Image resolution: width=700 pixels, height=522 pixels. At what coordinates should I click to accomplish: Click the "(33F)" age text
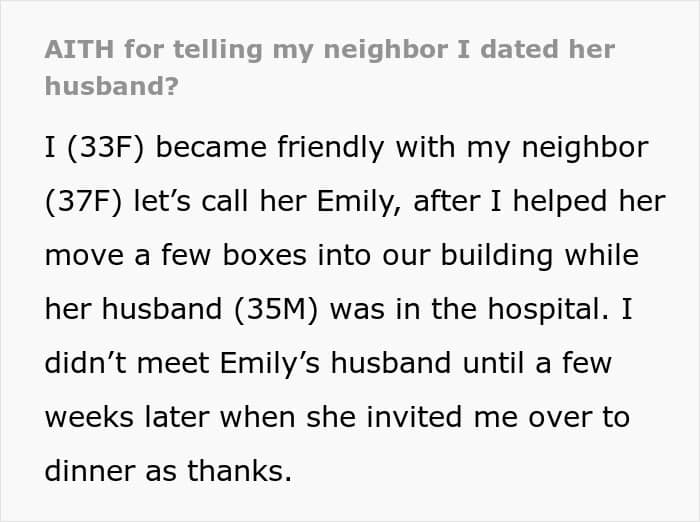[106, 147]
